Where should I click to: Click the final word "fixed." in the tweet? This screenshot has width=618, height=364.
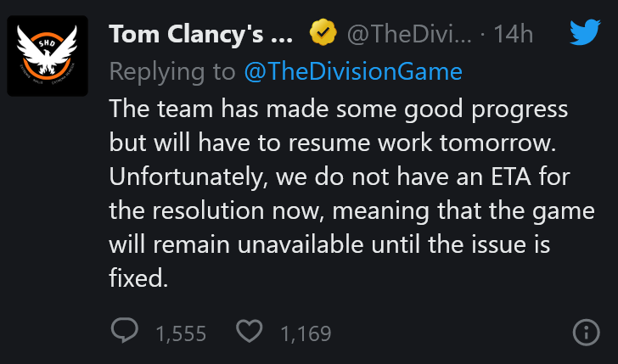click(138, 277)
